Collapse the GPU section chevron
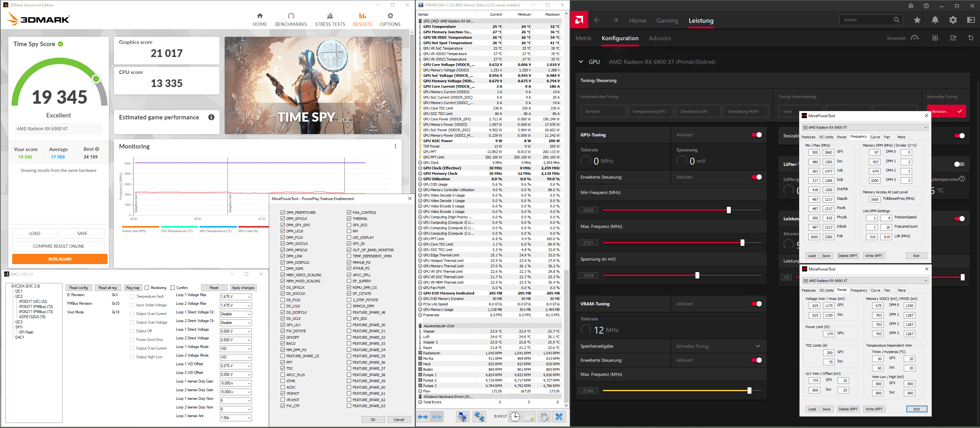 (x=581, y=62)
